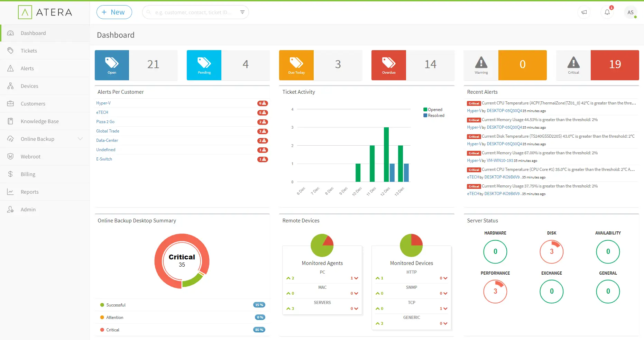Open Billing via the dollar sign icon
This screenshot has width=644, height=340.
[11, 174]
